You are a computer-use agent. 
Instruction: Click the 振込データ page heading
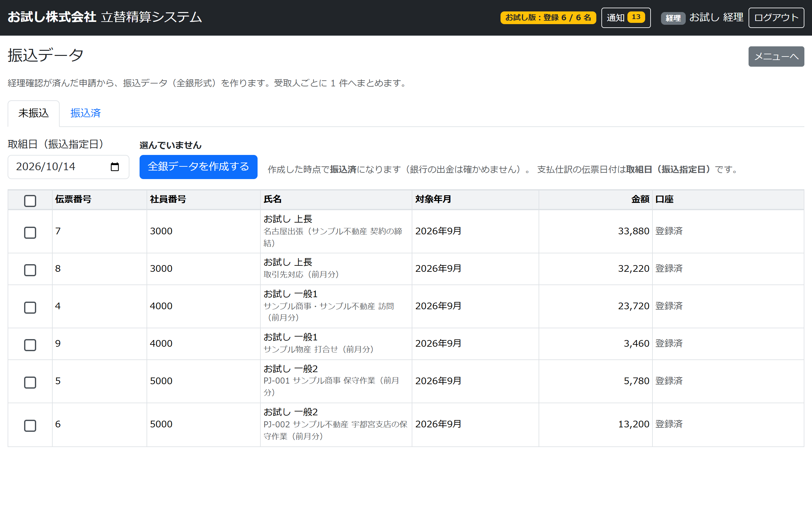click(x=46, y=55)
